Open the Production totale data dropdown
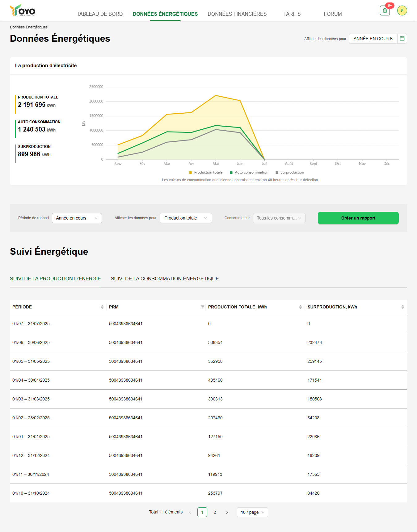This screenshot has width=417, height=532. click(186, 218)
